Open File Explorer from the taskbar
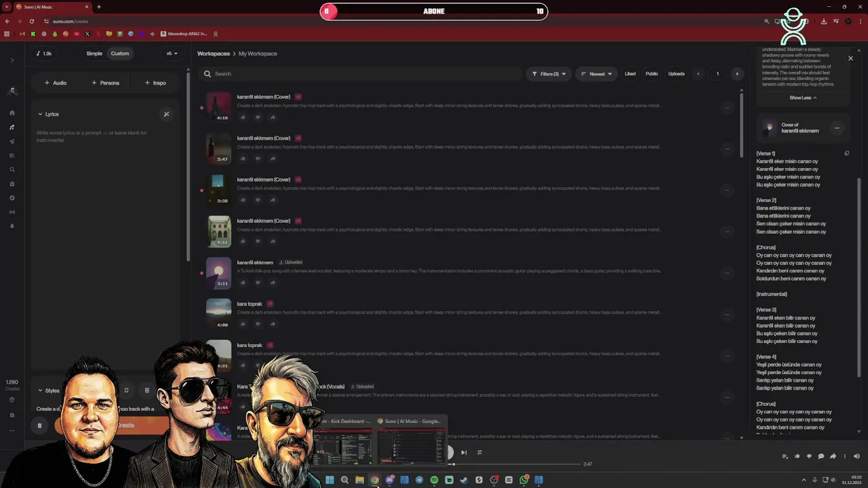The width and height of the screenshot is (868, 488). 359,480
